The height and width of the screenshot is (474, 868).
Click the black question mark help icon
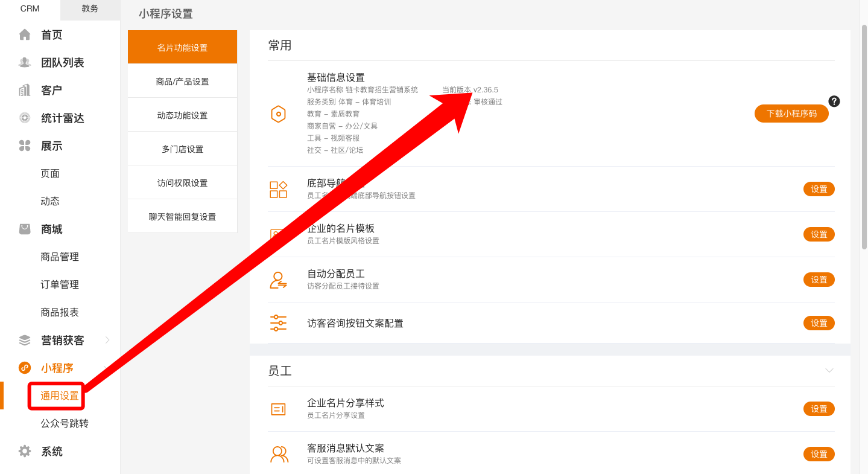tap(834, 101)
